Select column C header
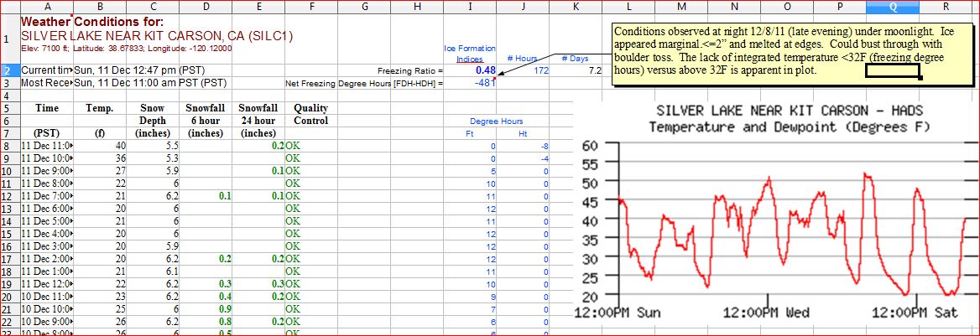This screenshot has height=336, width=980. (x=153, y=6)
